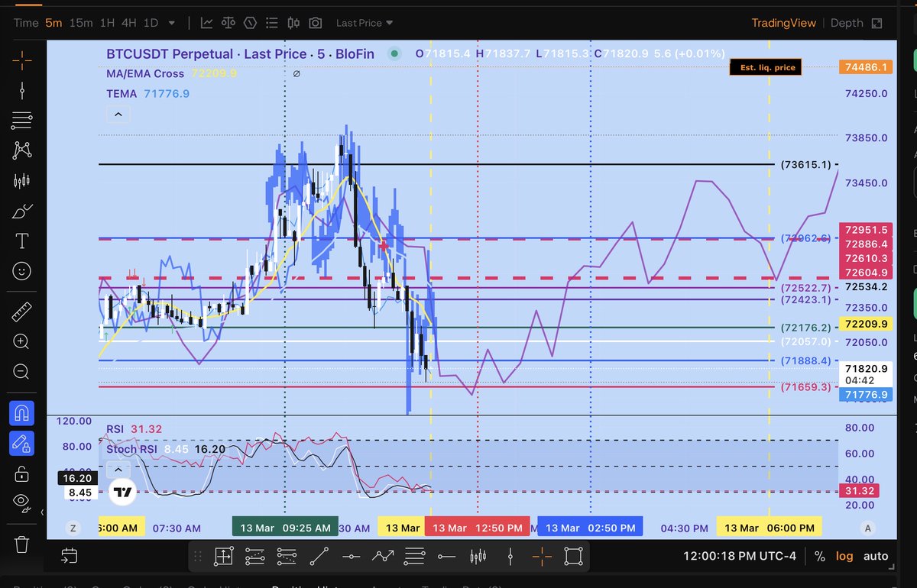This screenshot has width=917, height=588.
Task: Switch to the 1H timeframe
Action: (108, 23)
